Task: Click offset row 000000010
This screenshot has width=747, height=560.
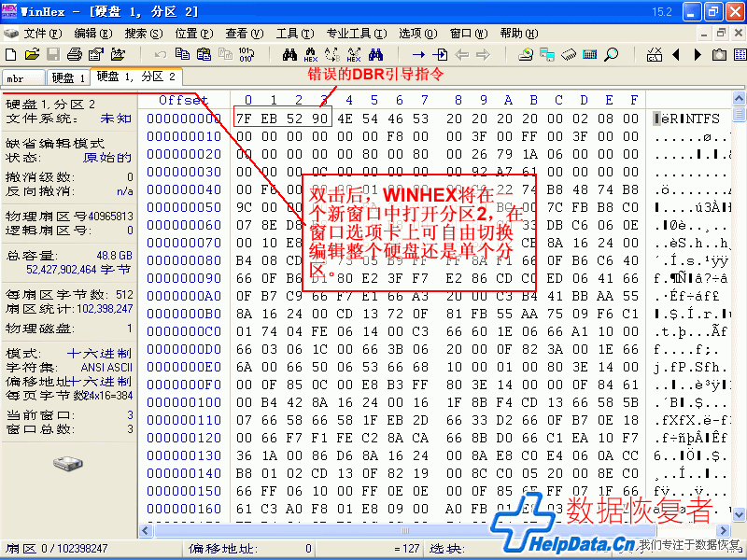Action: (x=184, y=136)
